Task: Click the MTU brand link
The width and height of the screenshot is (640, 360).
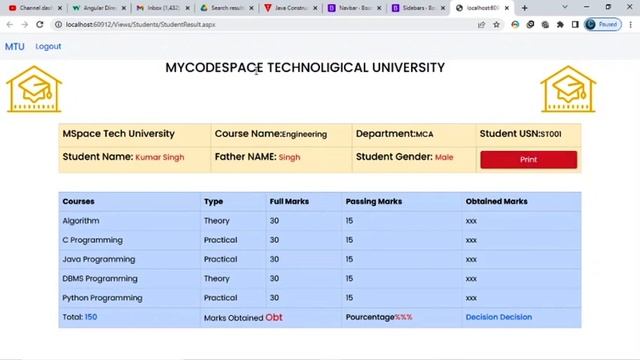Action: (x=15, y=47)
